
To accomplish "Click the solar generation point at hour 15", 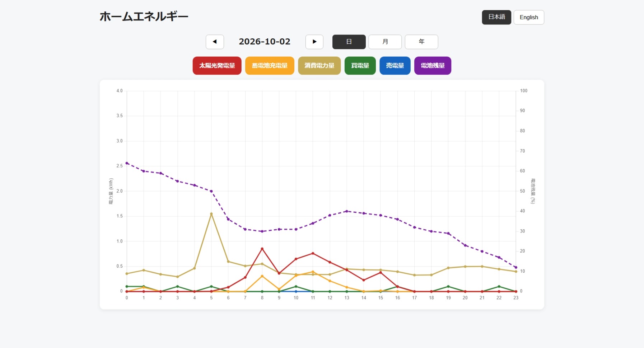I will point(381,273).
